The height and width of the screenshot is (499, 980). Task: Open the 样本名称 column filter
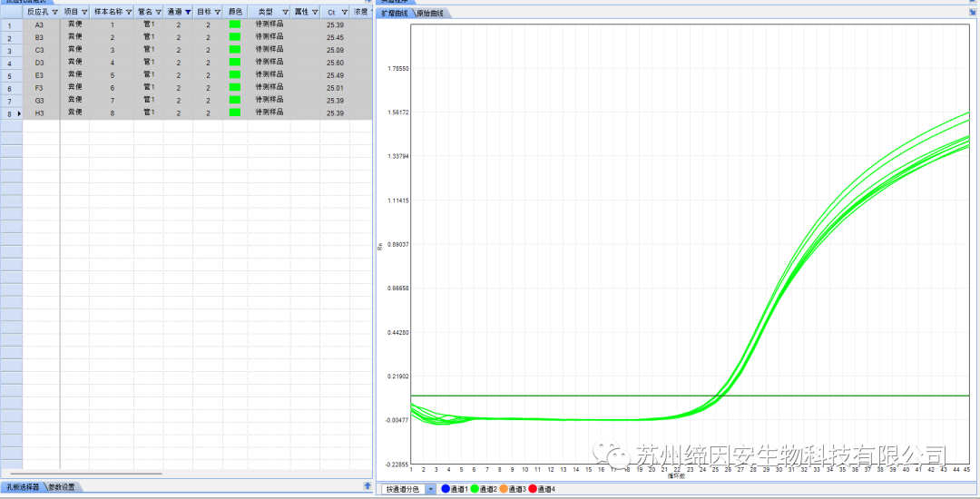(129, 13)
